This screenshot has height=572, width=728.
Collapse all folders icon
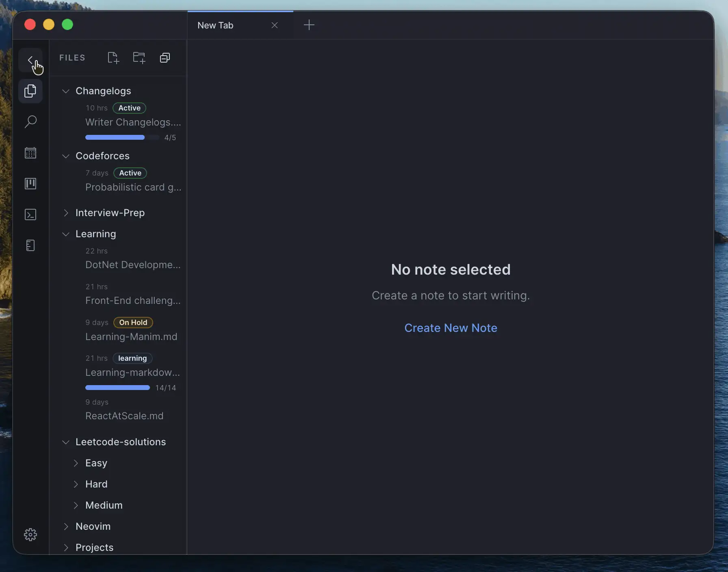165,58
